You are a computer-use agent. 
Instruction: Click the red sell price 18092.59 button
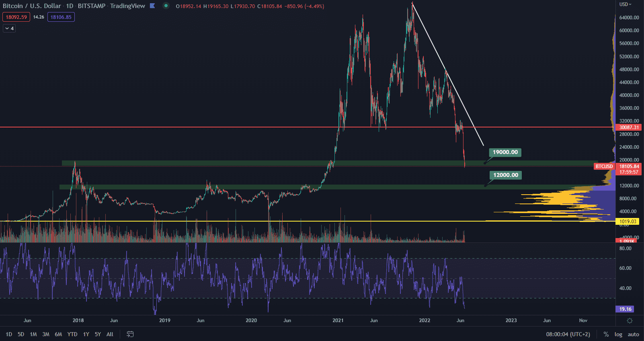coord(16,17)
